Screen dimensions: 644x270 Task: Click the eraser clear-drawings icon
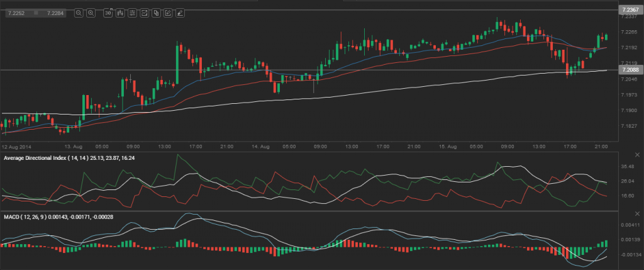click(180, 12)
